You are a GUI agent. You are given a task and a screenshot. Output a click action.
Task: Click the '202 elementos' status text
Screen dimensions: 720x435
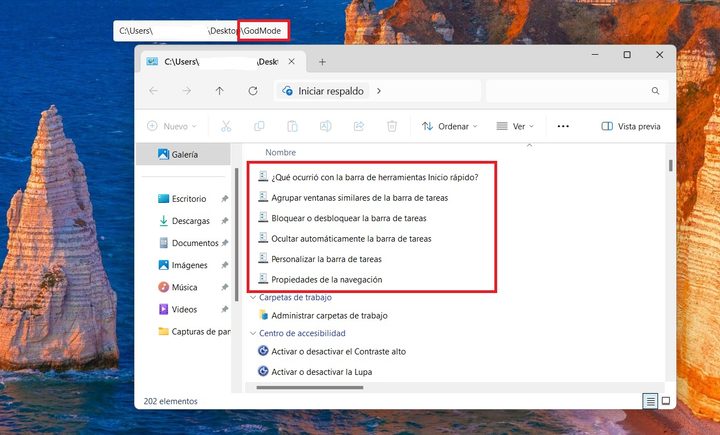point(170,401)
